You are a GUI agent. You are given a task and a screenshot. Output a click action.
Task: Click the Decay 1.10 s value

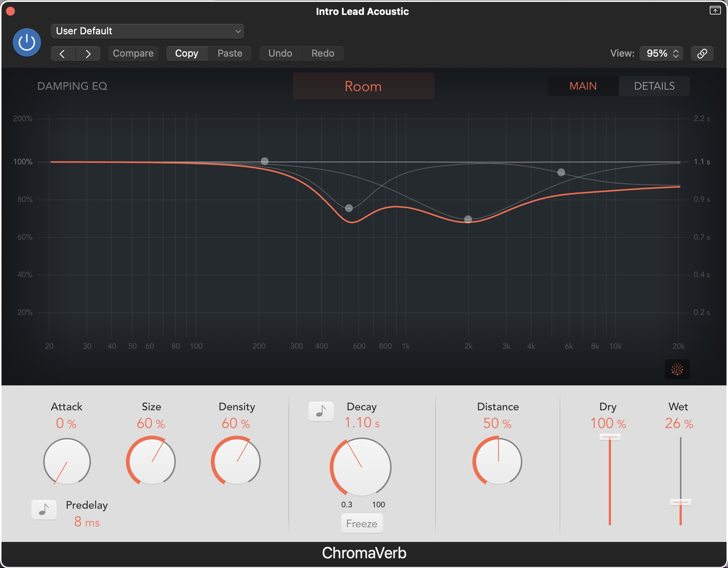click(x=362, y=423)
